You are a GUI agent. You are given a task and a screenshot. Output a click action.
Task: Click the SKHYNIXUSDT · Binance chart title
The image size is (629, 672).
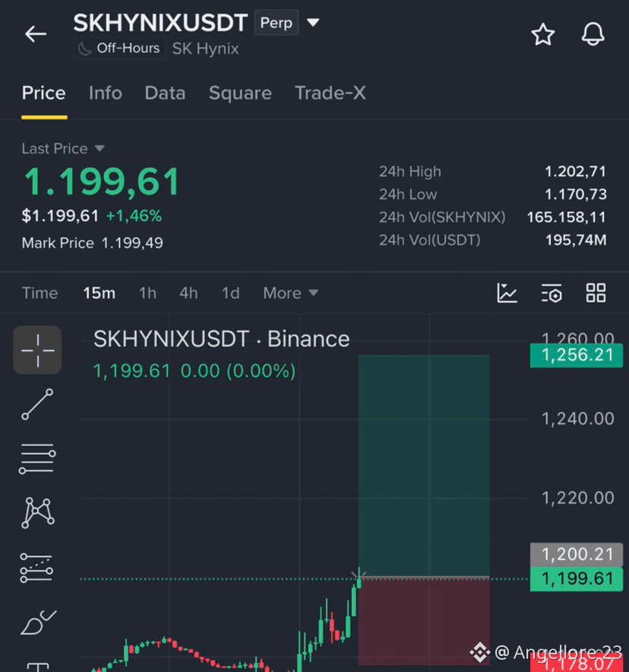point(222,339)
